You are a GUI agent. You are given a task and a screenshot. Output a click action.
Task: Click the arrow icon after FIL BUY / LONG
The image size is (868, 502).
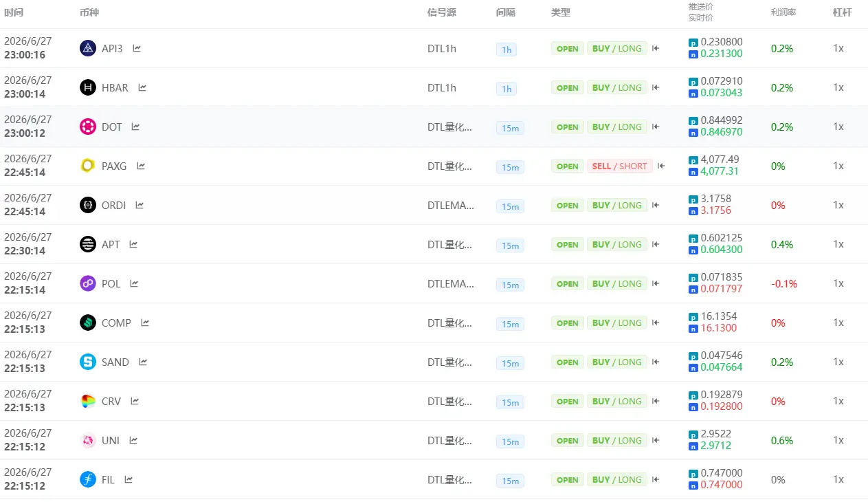(x=656, y=479)
